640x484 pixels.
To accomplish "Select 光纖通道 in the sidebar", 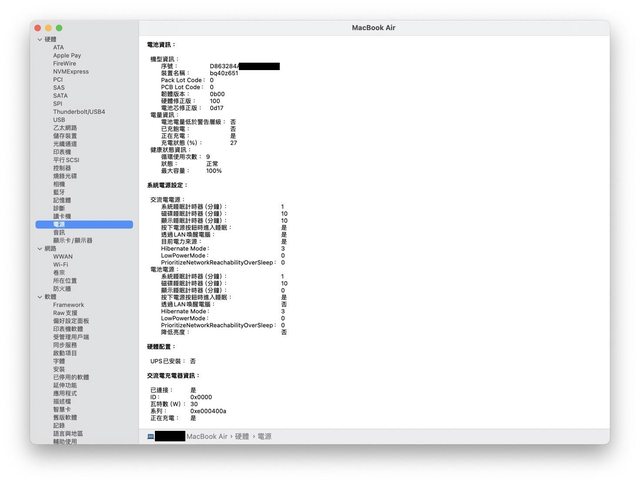I will pos(65,144).
